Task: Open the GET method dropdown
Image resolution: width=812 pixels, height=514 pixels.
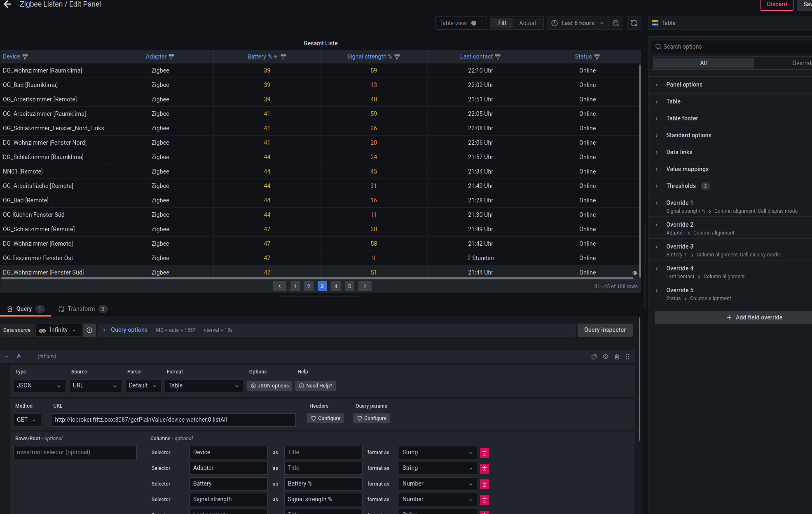Action: click(27, 420)
